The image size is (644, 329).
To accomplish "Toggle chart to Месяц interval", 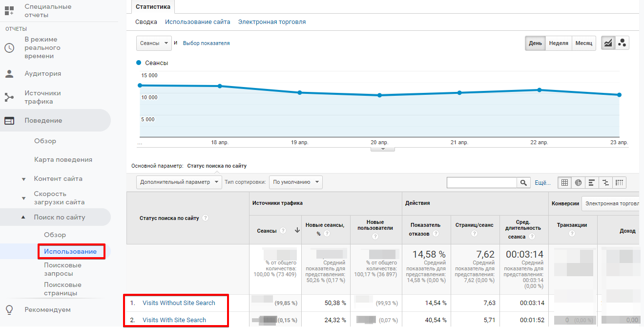I will pos(583,43).
